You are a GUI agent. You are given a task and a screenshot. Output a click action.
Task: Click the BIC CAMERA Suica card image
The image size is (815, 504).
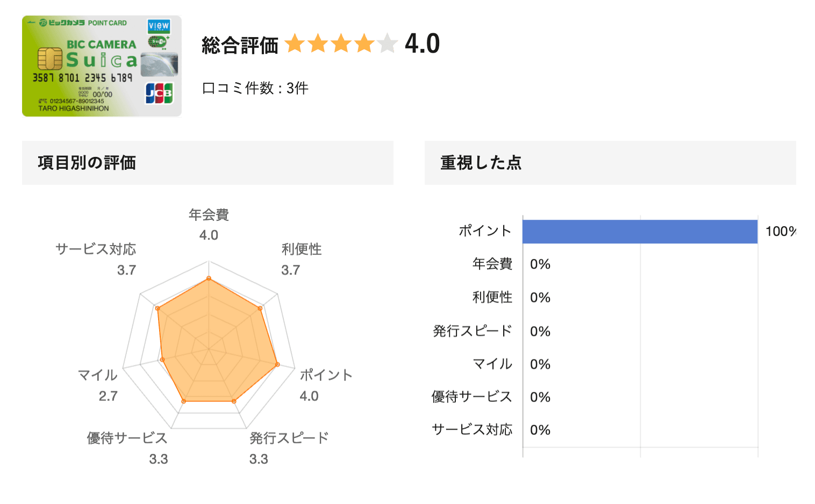102,66
